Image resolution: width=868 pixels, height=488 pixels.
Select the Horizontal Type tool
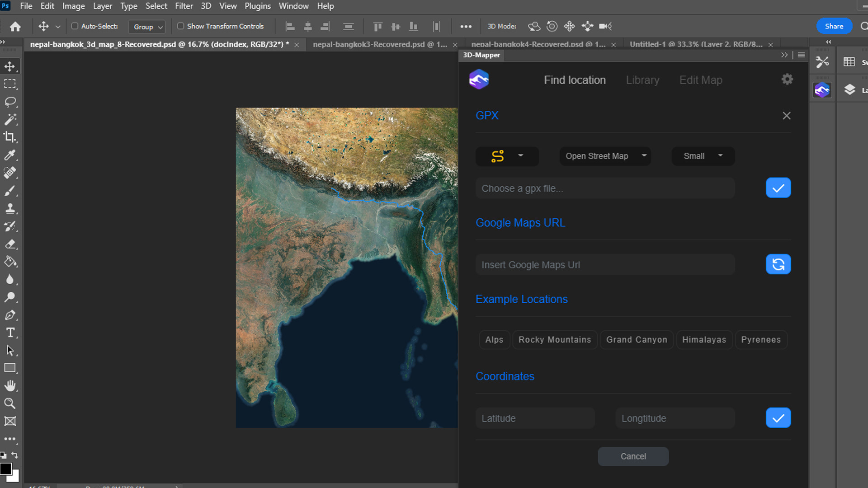[x=10, y=333]
